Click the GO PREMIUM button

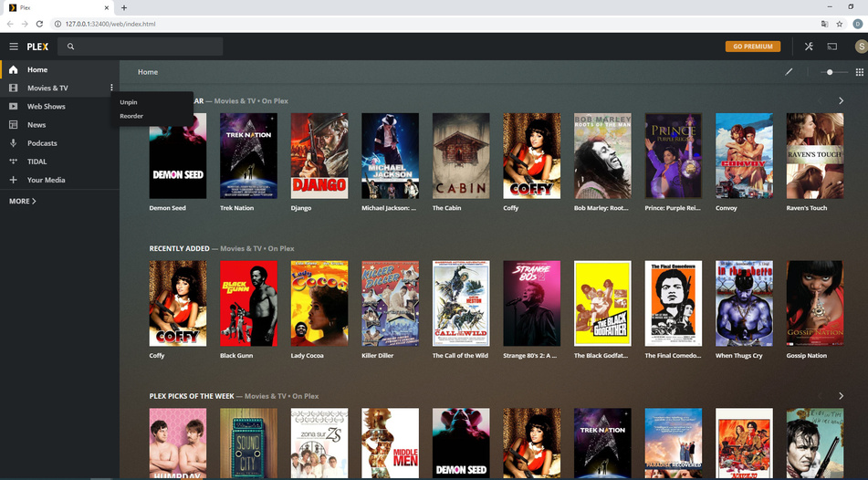tap(753, 47)
